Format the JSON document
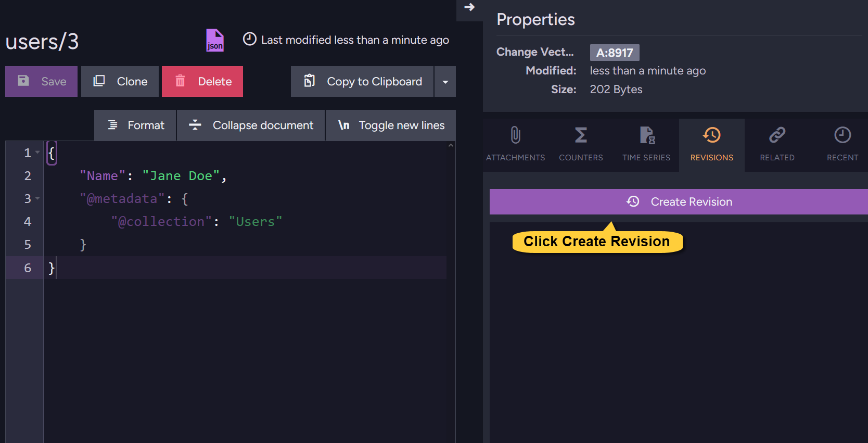Image resolution: width=868 pixels, height=443 pixels. click(135, 125)
